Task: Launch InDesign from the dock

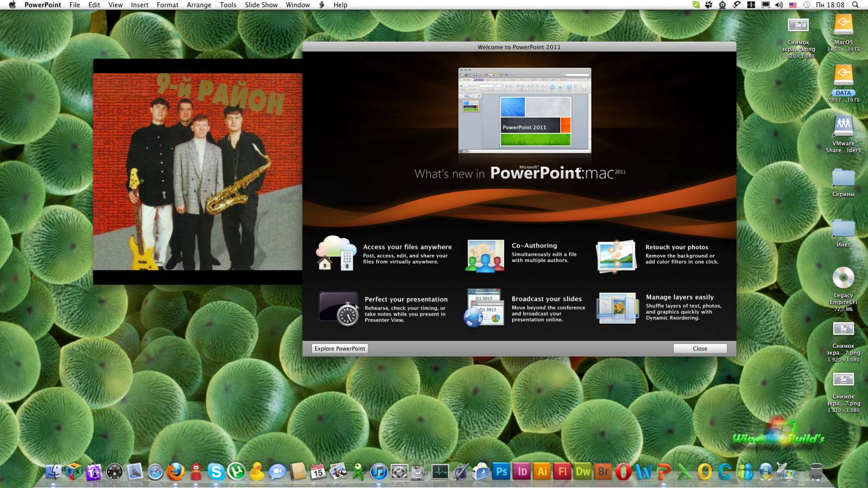Action: [x=522, y=472]
